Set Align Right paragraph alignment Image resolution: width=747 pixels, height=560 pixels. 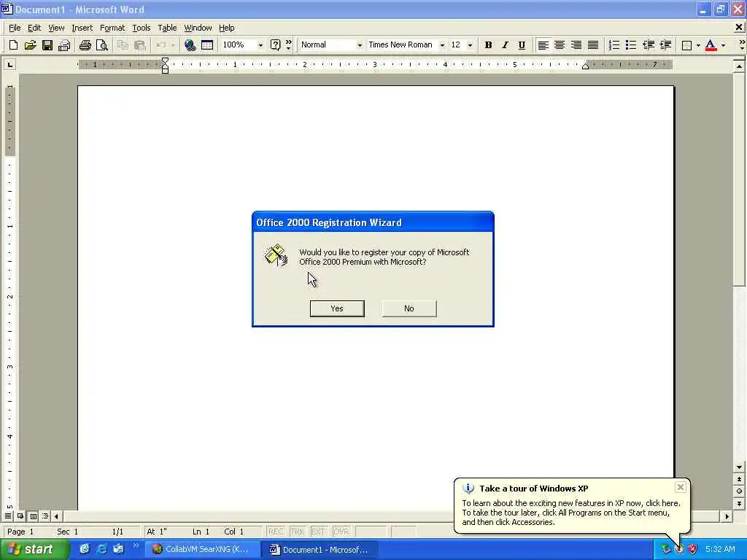576,45
